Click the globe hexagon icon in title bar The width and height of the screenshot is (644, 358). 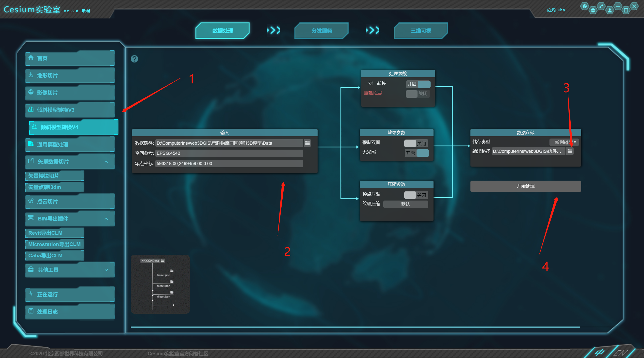coord(593,10)
